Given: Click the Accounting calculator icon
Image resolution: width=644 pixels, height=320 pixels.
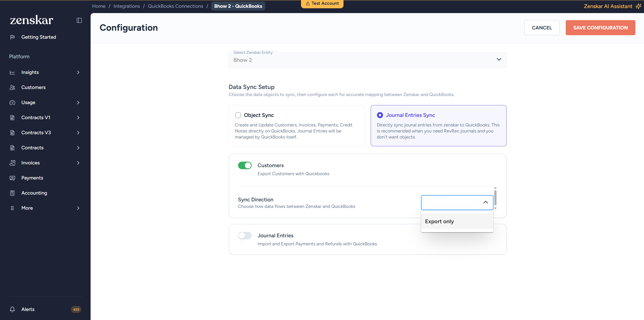Looking at the screenshot, I should 12,193.
